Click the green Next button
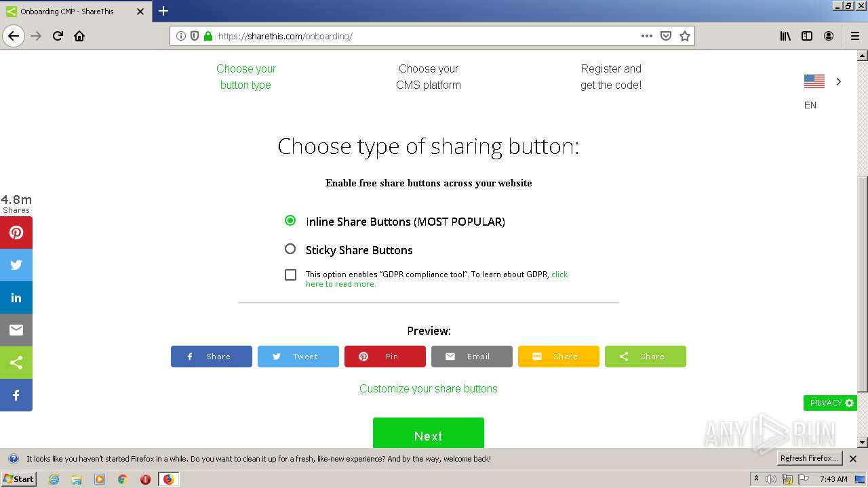Image resolution: width=868 pixels, height=488 pixels. click(x=429, y=433)
